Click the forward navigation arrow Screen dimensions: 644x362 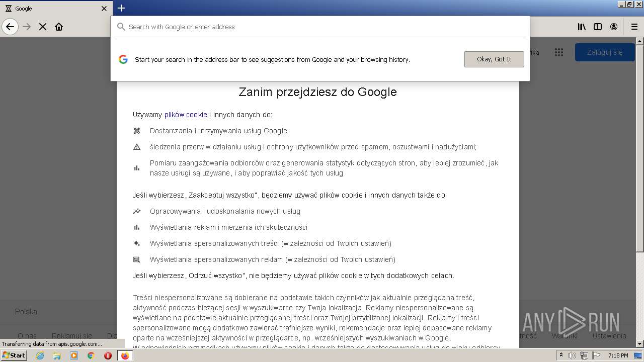(27, 27)
